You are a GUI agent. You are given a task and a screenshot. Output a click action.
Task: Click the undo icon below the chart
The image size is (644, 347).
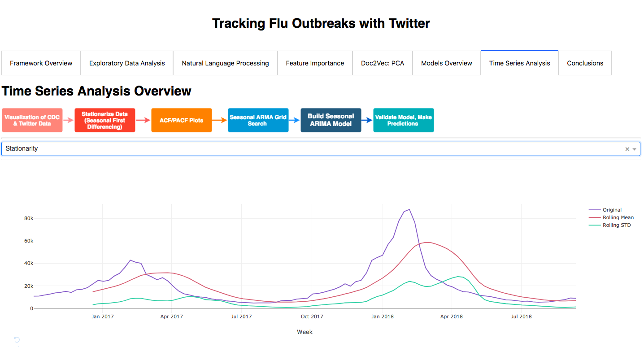pyautogui.click(x=17, y=339)
